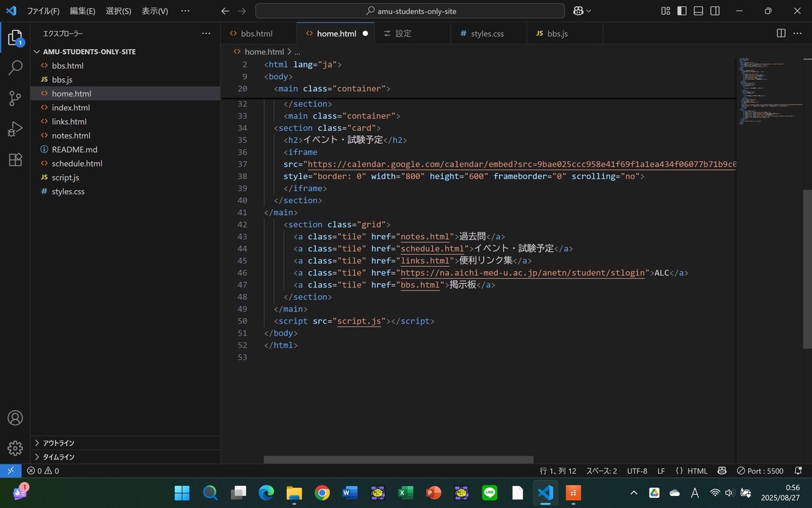
Task: Click the UTF-8 encoding indicator
Action: pos(637,471)
